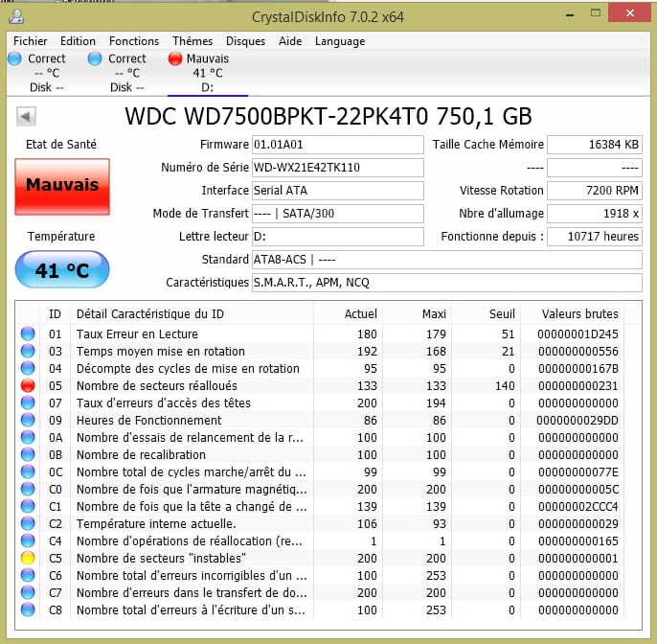Click the CrystalDiskInfo title bar app icon

point(17,17)
